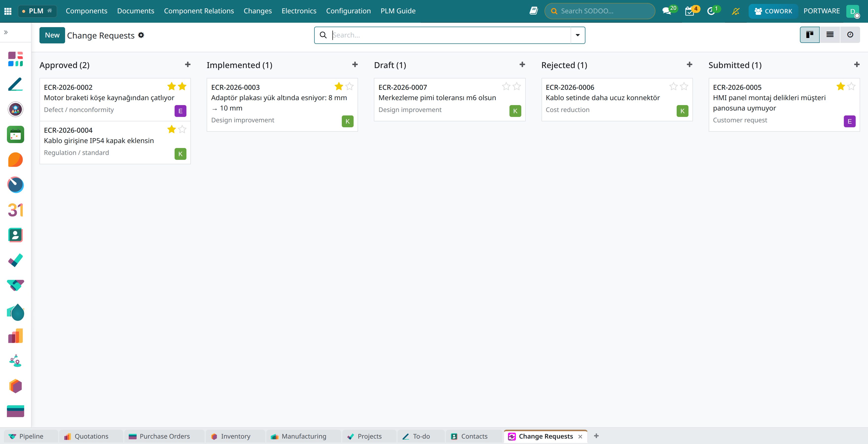The height and width of the screenshot is (444, 868).
Task: Expand the left sidebar chevron
Action: (x=6, y=32)
